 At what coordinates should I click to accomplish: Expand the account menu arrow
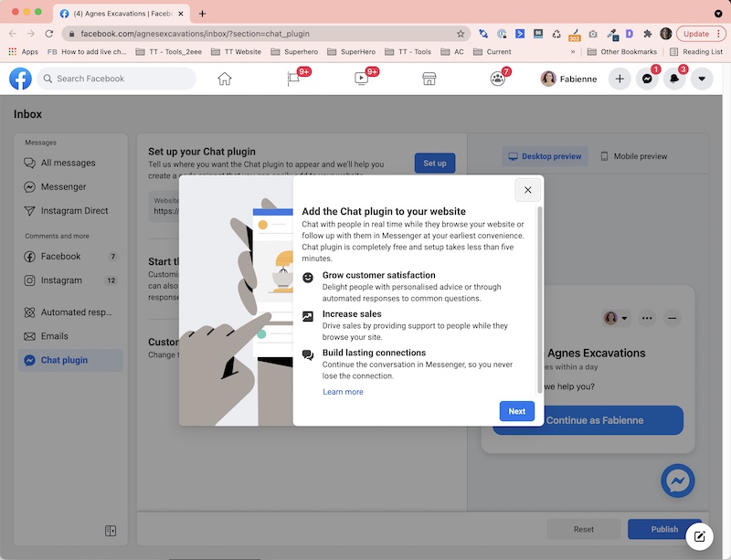702,79
